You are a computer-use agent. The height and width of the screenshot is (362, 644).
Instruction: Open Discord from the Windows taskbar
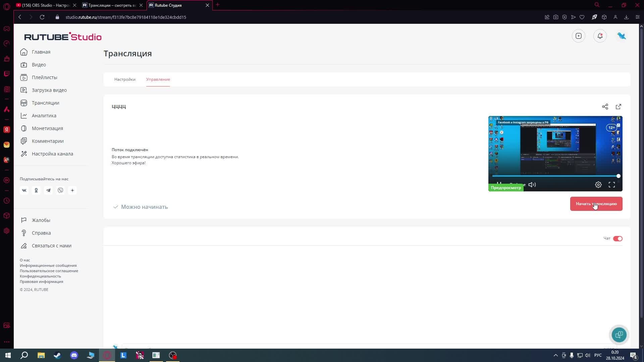74,355
